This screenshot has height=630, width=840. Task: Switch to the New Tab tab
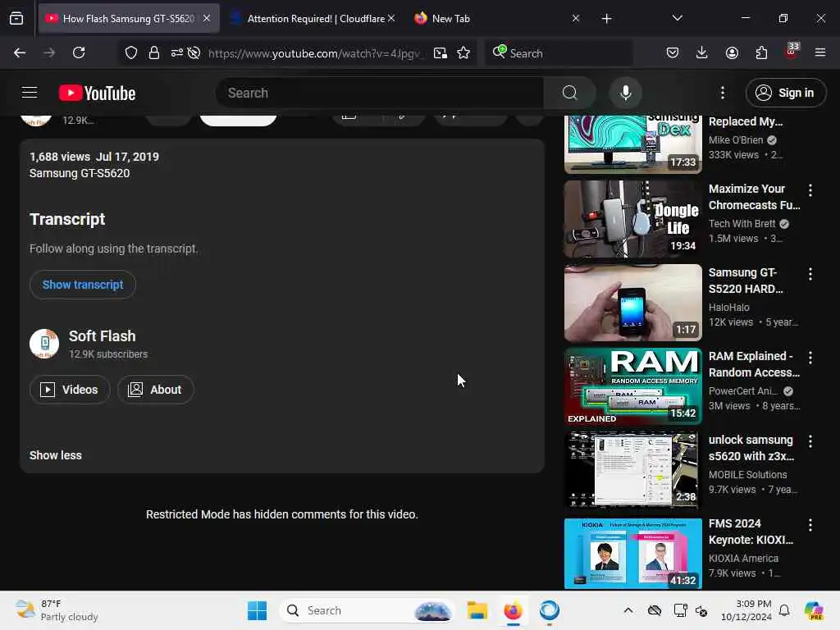[x=450, y=19]
